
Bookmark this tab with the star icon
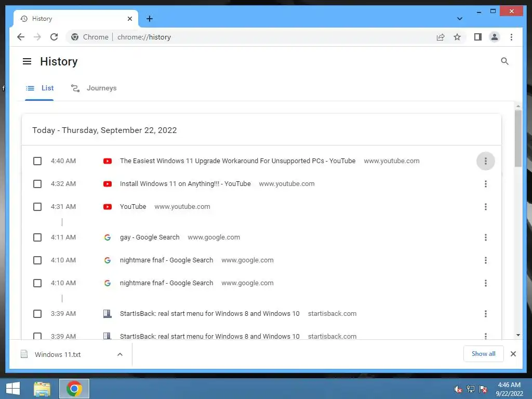click(x=457, y=37)
